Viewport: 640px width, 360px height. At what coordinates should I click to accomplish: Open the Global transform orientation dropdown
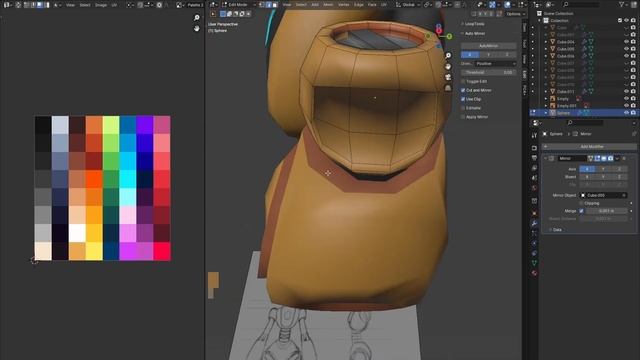pos(407,5)
